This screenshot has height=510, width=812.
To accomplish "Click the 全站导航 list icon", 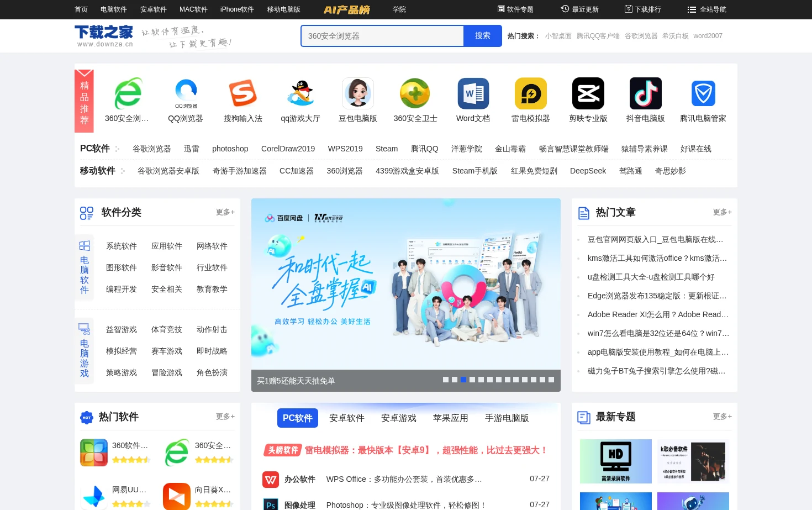I will 692,9.
